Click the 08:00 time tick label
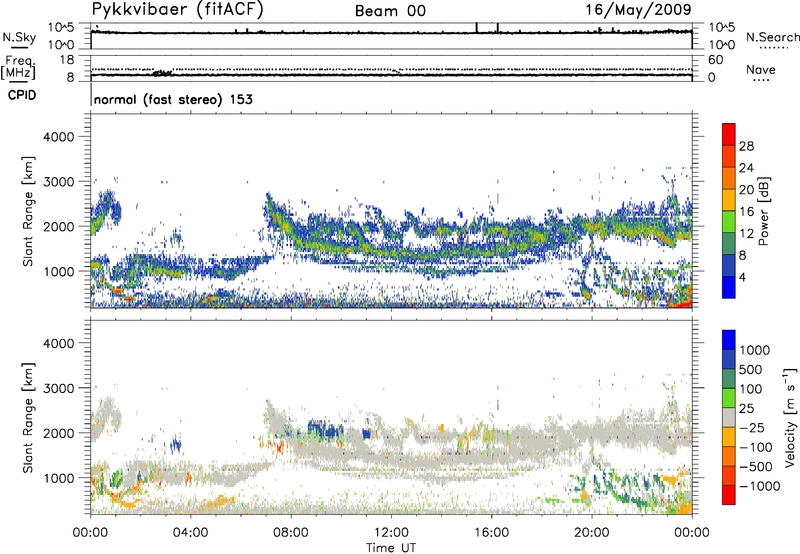 290,533
